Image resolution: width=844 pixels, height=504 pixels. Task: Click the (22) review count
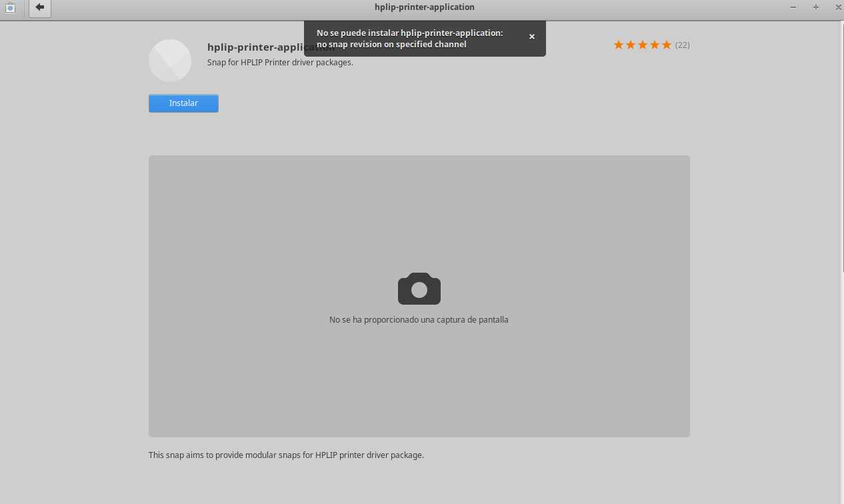click(x=682, y=45)
